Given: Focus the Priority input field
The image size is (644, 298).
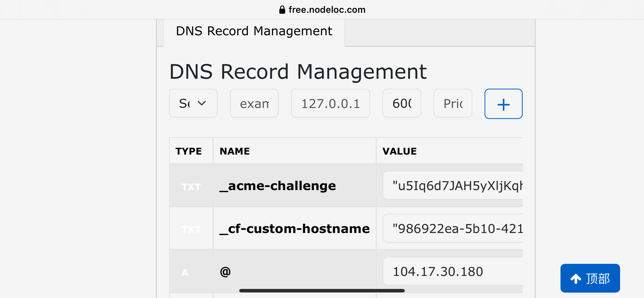Looking at the screenshot, I should (453, 103).
